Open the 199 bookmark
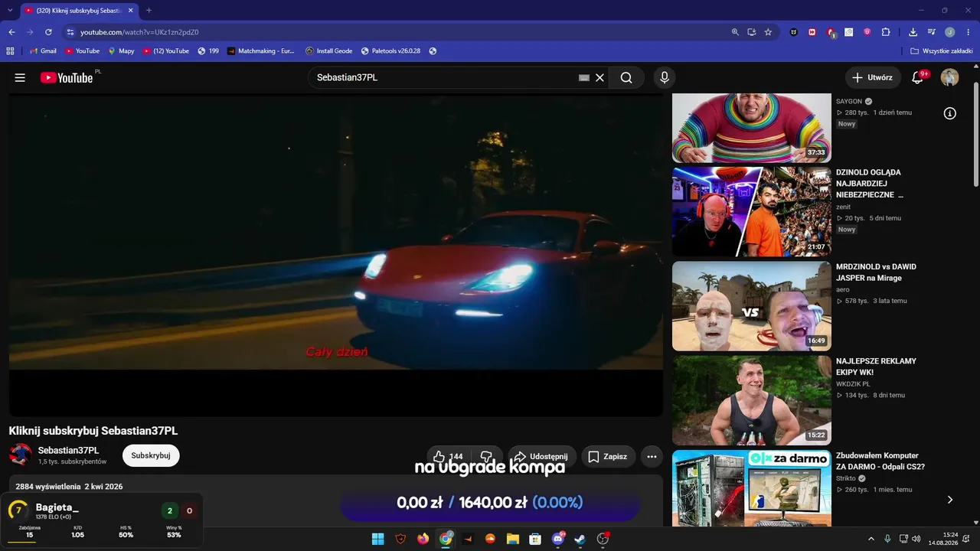The image size is (980, 551). click(x=208, y=51)
